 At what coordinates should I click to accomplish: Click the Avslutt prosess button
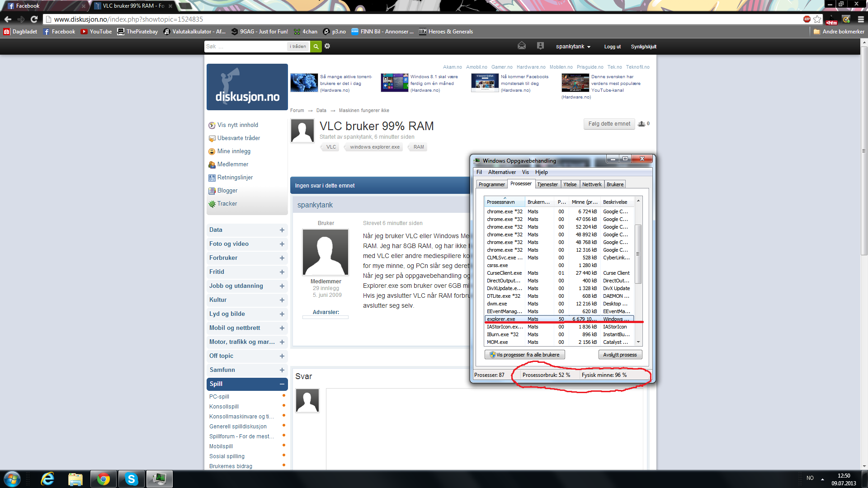(x=620, y=355)
